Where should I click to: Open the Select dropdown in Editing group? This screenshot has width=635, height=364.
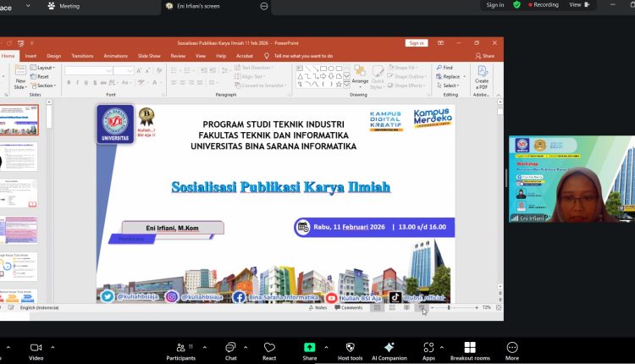(x=448, y=85)
